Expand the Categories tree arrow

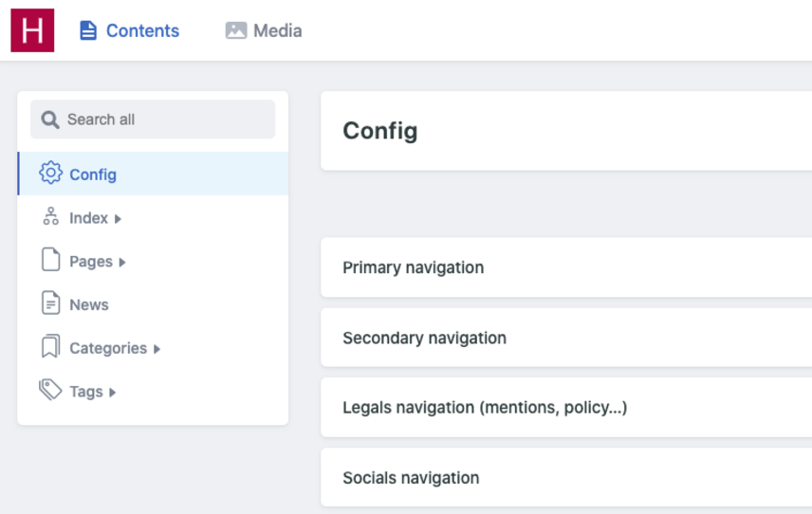click(x=157, y=349)
